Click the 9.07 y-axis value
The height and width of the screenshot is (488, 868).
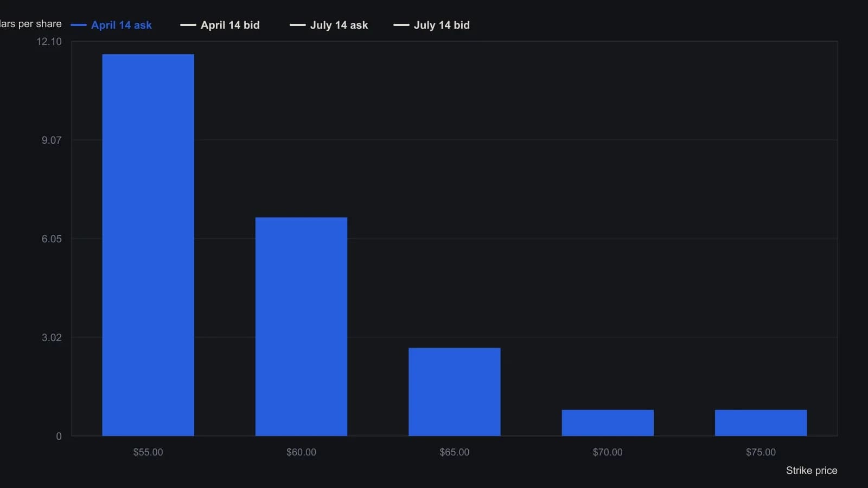pyautogui.click(x=52, y=140)
